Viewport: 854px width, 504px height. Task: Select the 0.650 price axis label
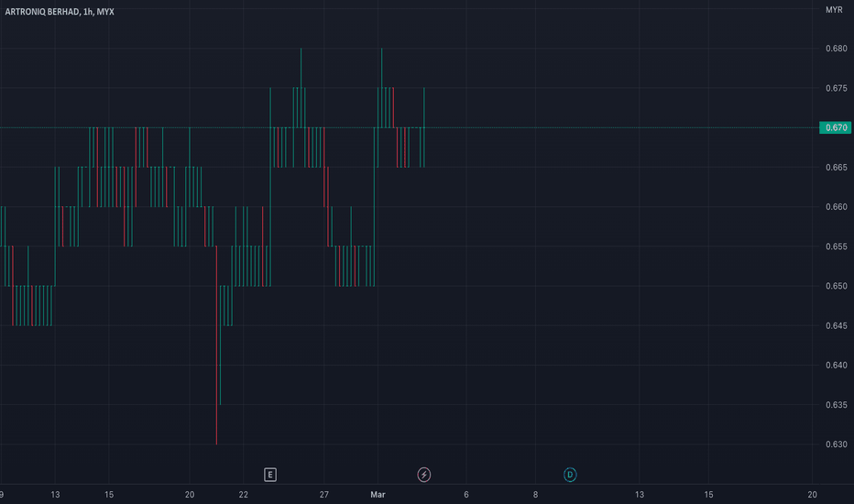click(836, 286)
